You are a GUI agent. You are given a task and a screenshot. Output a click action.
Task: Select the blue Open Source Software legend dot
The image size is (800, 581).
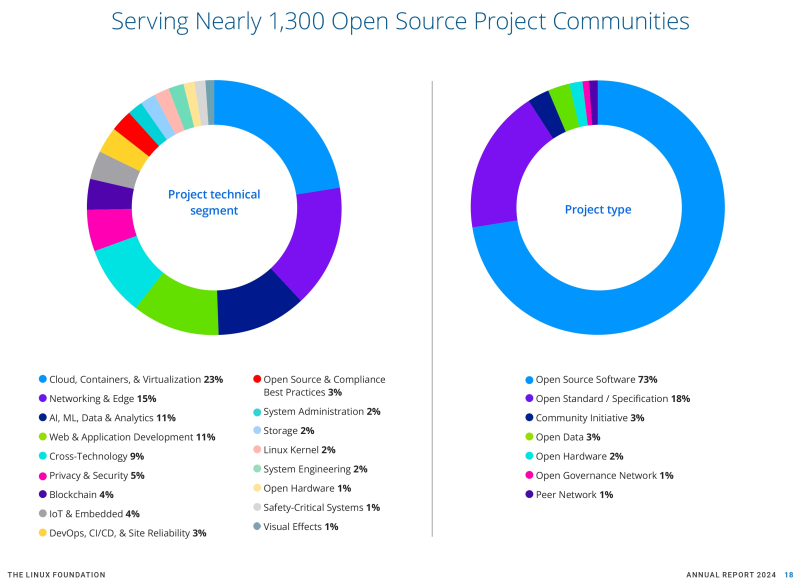pyautogui.click(x=528, y=380)
